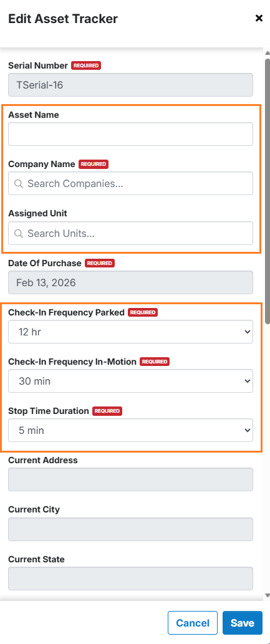Click the Date Of Purchase field
This screenshot has height=644, width=270.
coord(131,282)
